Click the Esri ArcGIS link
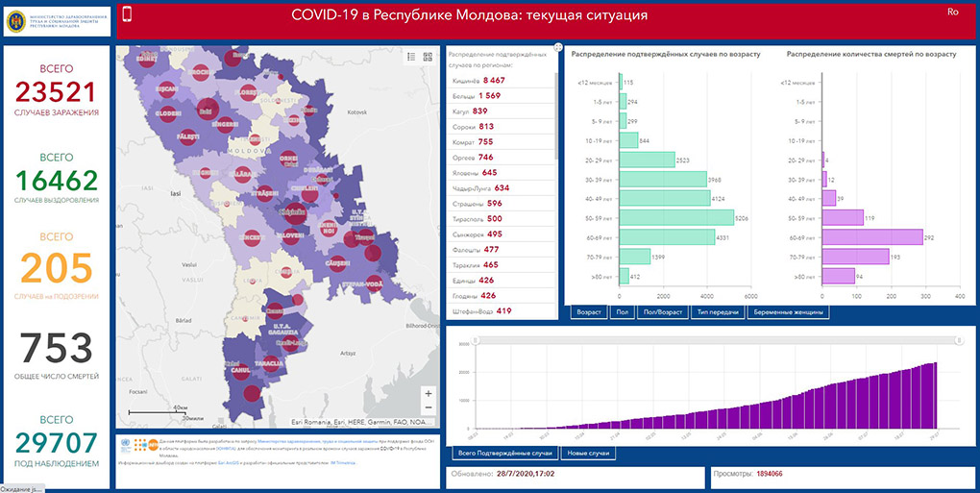Viewport: 980px width, 493px height. coord(227,462)
